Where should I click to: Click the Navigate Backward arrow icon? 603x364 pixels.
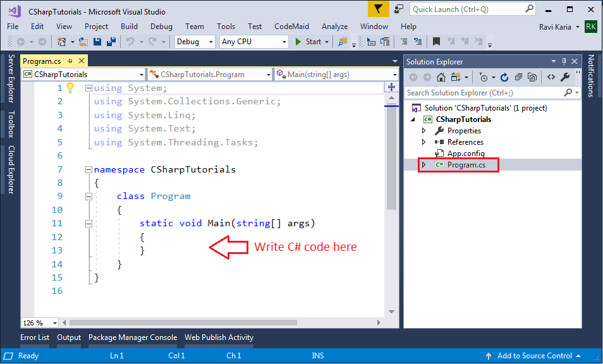(x=20, y=41)
